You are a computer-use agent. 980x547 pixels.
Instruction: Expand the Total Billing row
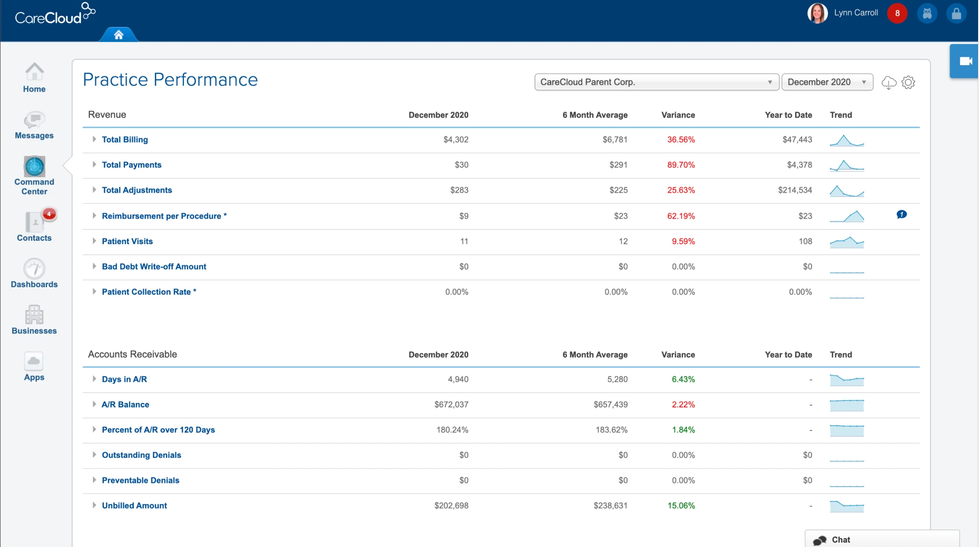point(94,139)
